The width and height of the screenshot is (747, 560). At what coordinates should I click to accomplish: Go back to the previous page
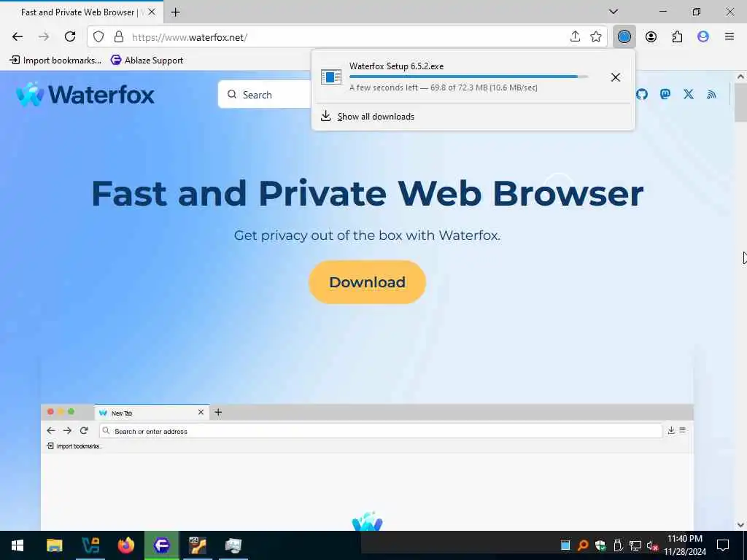coord(18,36)
